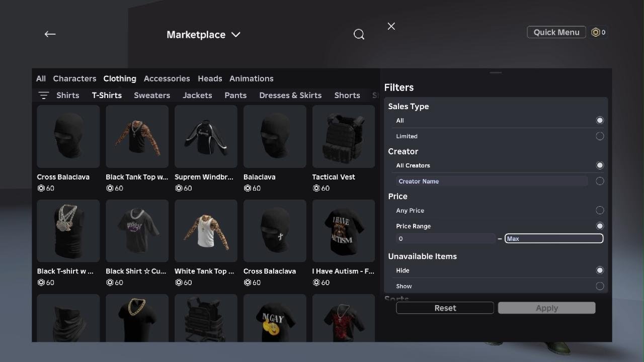Select the All category tab
The height and width of the screenshot is (362, 644).
(x=41, y=78)
